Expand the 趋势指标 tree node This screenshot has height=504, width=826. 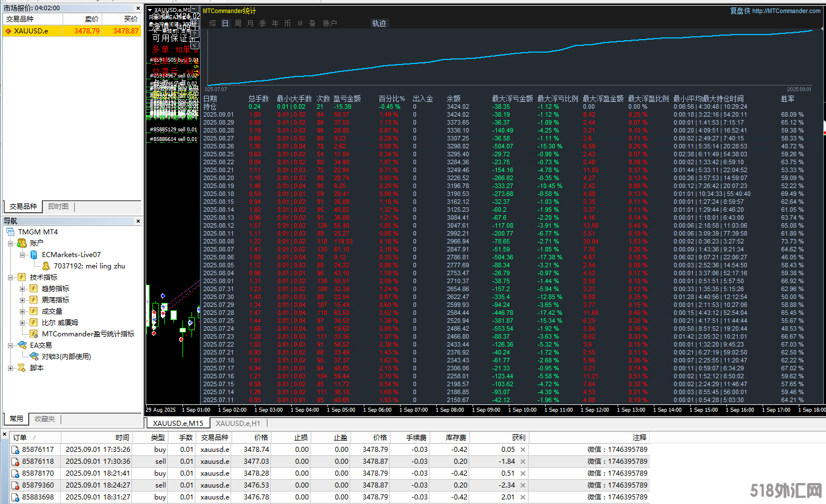click(22, 289)
